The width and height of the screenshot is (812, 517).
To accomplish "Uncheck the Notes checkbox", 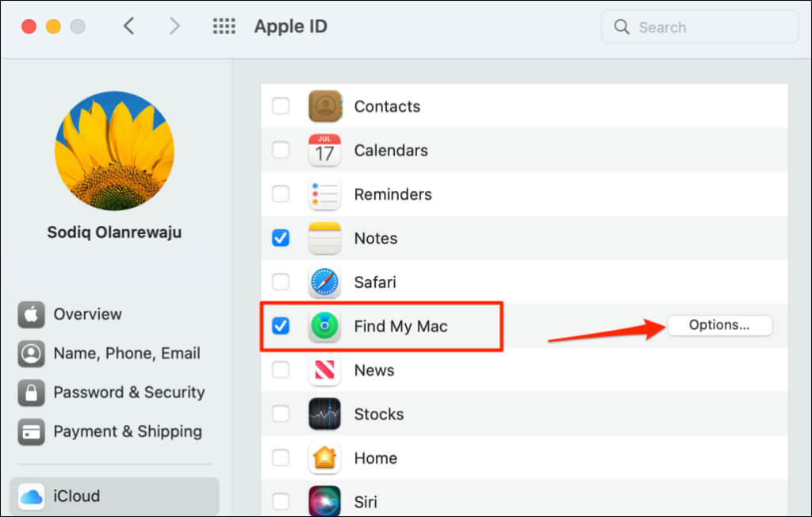I will coord(281,239).
